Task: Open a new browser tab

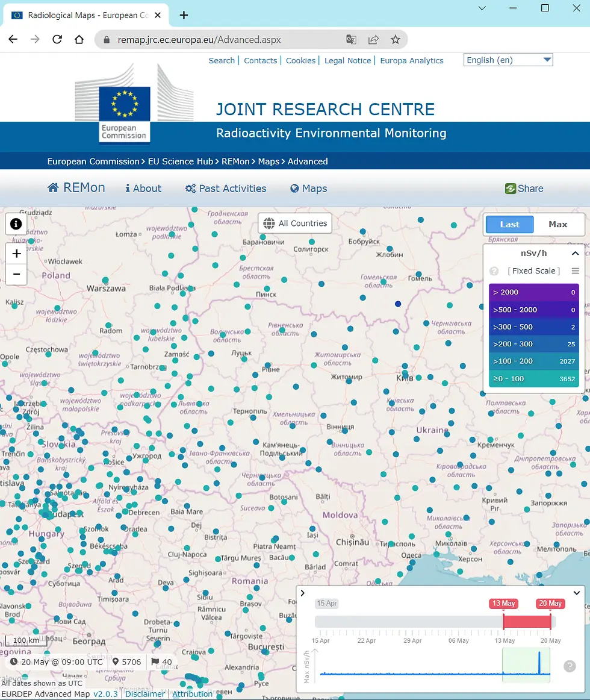Action: point(184,15)
